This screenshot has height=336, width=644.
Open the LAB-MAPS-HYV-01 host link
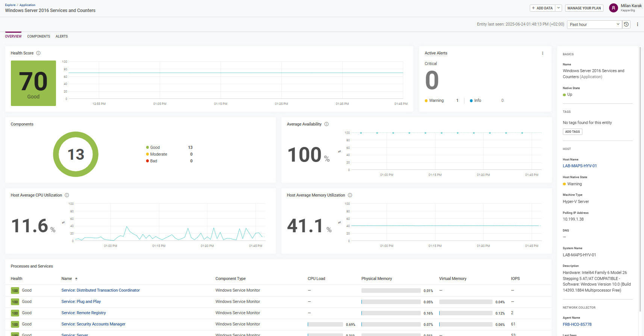(x=579, y=166)
